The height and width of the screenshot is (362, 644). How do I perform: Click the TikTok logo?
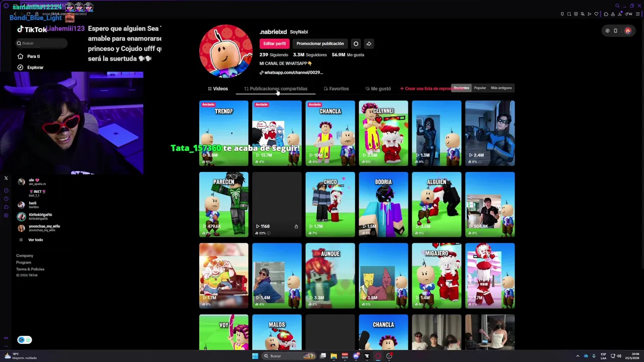(31, 30)
